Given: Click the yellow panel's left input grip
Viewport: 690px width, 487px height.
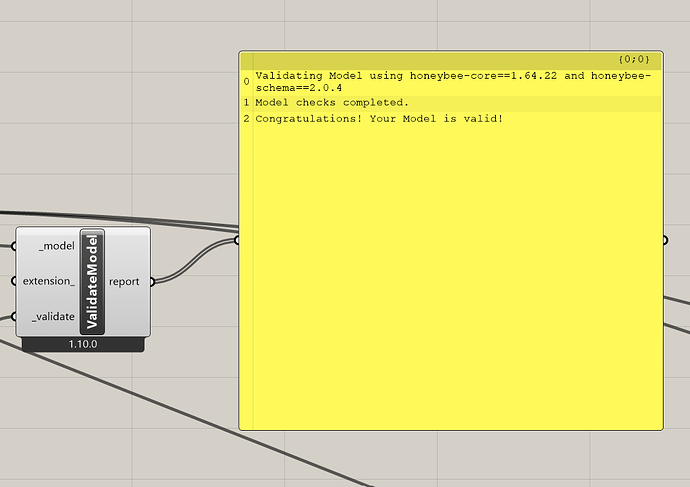Looking at the screenshot, I should (237, 240).
